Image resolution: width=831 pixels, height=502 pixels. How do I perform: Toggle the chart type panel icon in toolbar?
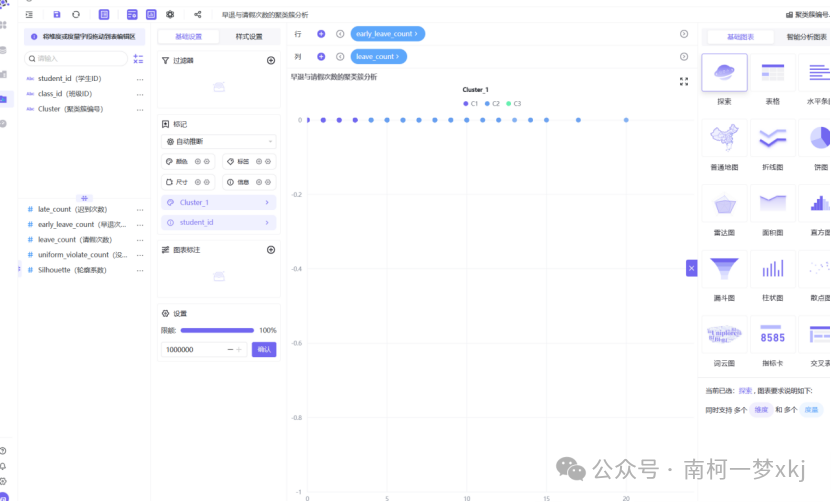coord(151,14)
